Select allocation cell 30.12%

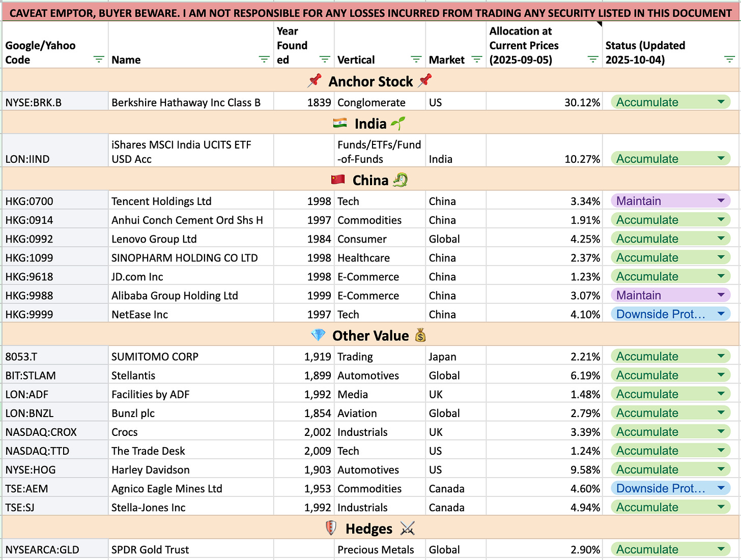(544, 101)
